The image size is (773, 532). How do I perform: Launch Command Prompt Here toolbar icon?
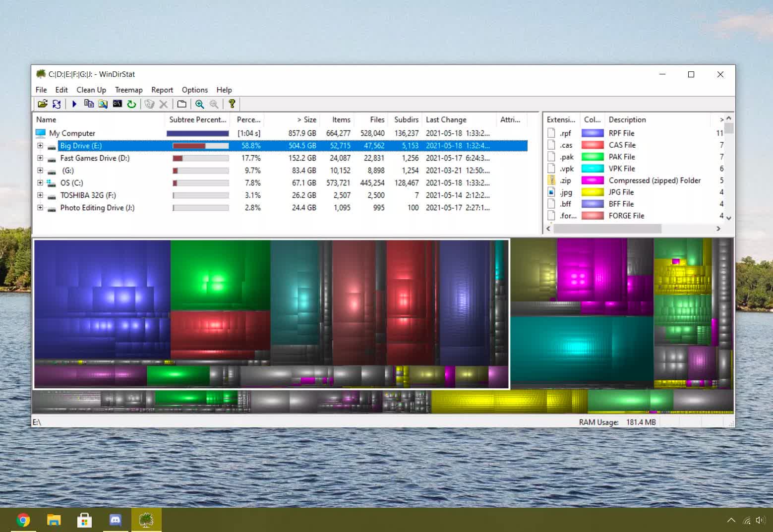pyautogui.click(x=117, y=104)
